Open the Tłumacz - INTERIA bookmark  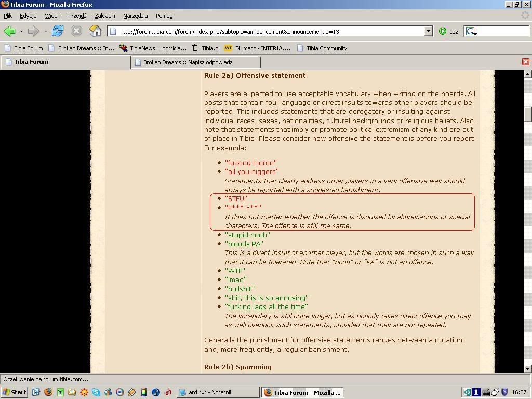pos(257,48)
